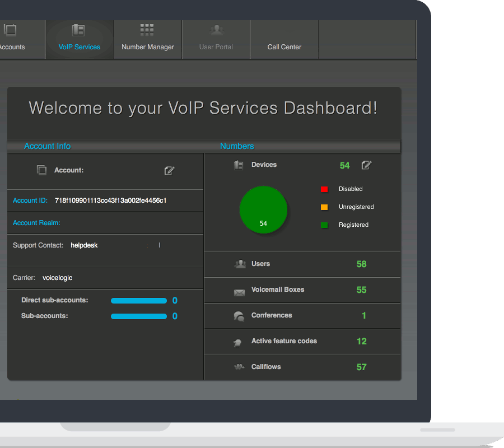Image resolution: width=504 pixels, height=448 pixels.
Task: Click feature codes count 12
Action: (362, 341)
